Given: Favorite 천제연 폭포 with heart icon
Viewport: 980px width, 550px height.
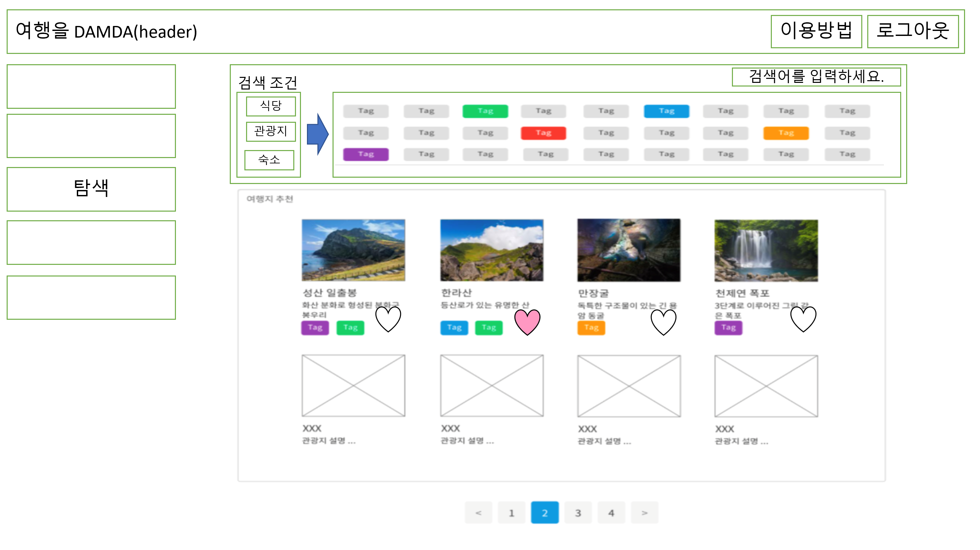Looking at the screenshot, I should click(803, 319).
